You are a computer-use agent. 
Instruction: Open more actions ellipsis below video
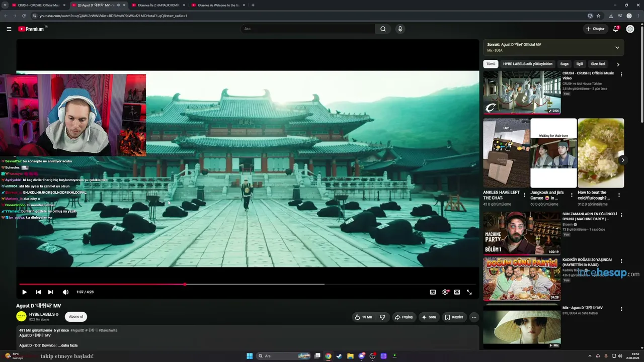(474, 317)
